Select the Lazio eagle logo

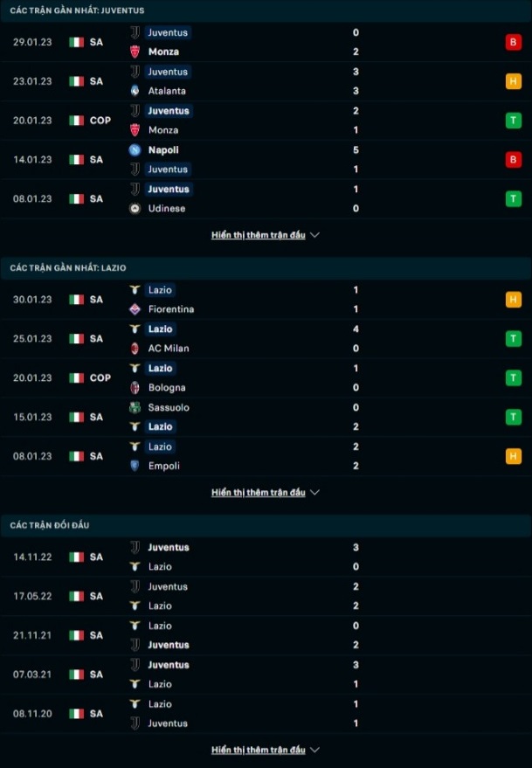pyautogui.click(x=134, y=290)
